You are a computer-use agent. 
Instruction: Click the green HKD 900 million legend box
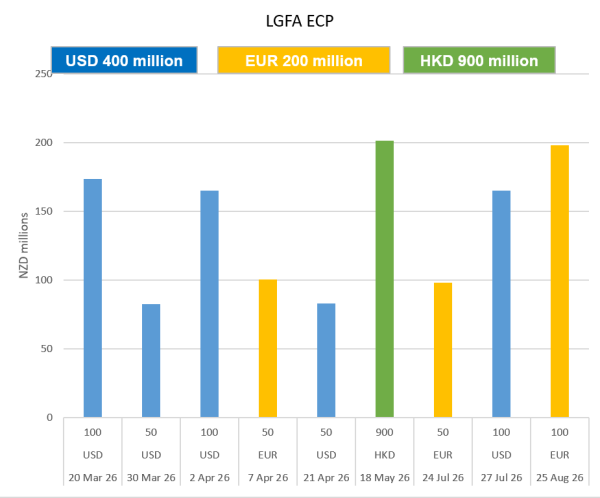(479, 60)
